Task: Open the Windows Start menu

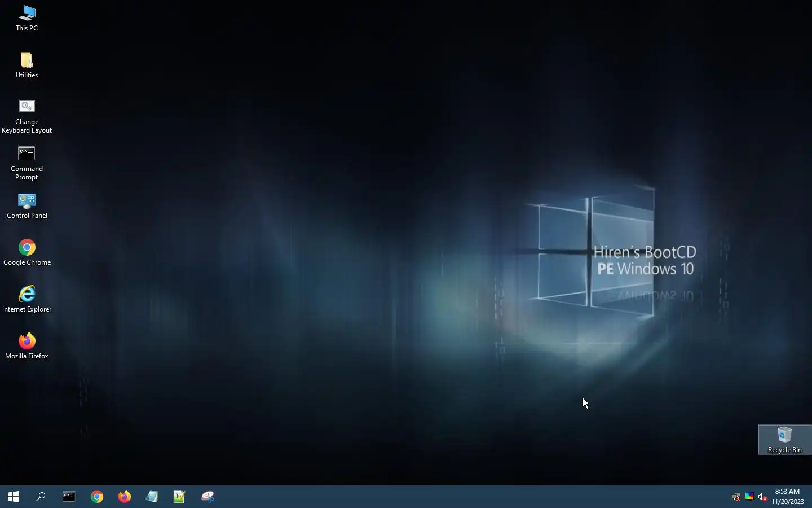Action: [14, 497]
